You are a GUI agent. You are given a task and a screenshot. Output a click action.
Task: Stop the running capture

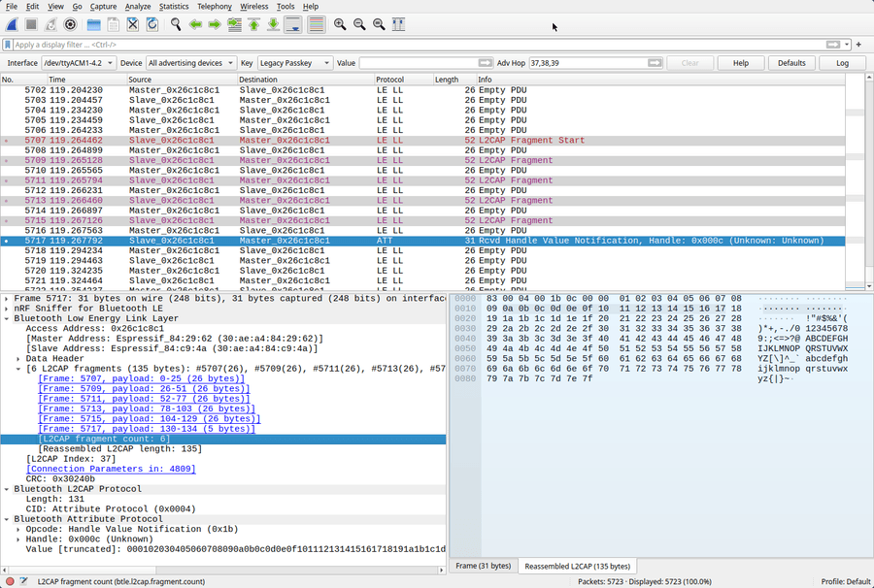29,24
